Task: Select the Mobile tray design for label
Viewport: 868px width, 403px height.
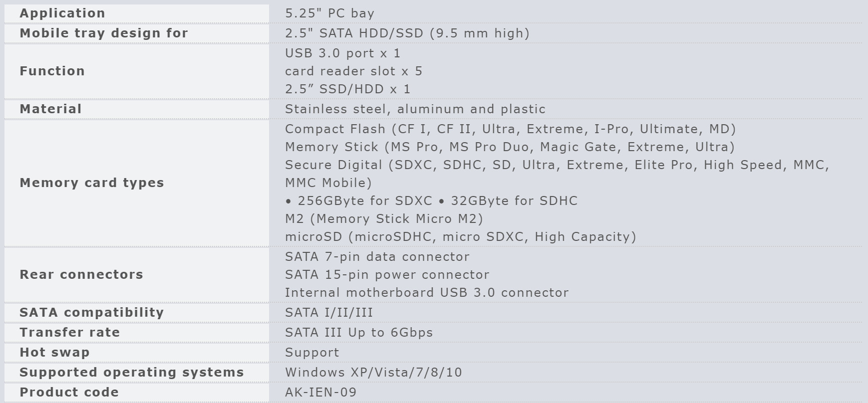Action: tap(104, 33)
